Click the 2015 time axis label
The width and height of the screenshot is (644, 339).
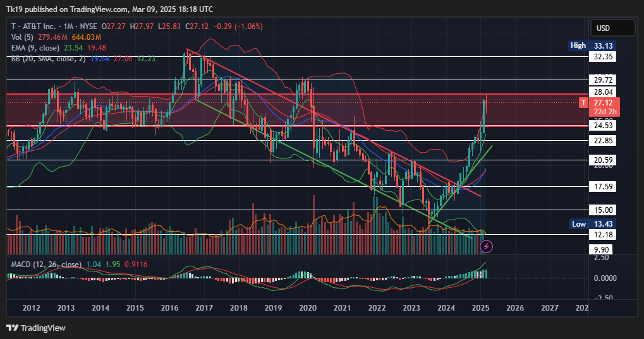(x=135, y=308)
